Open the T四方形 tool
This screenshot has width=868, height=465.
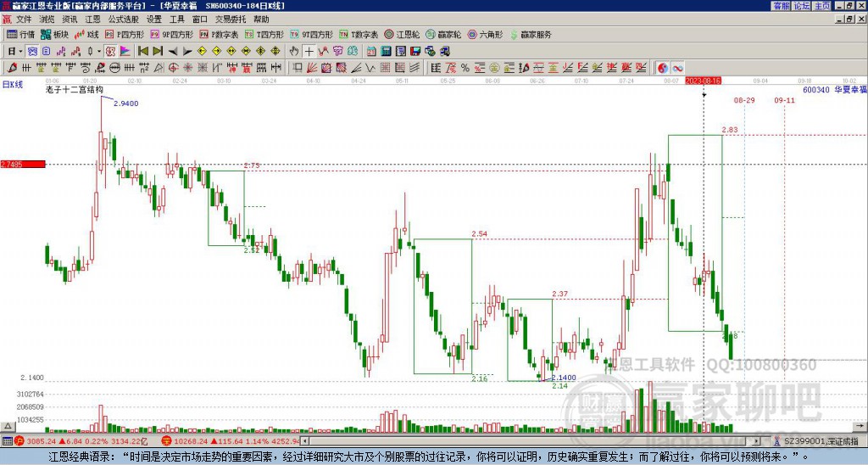264,34
